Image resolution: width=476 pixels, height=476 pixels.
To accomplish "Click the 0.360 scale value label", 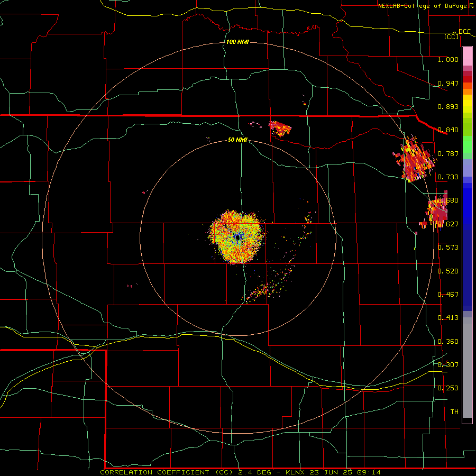I will point(448,342).
